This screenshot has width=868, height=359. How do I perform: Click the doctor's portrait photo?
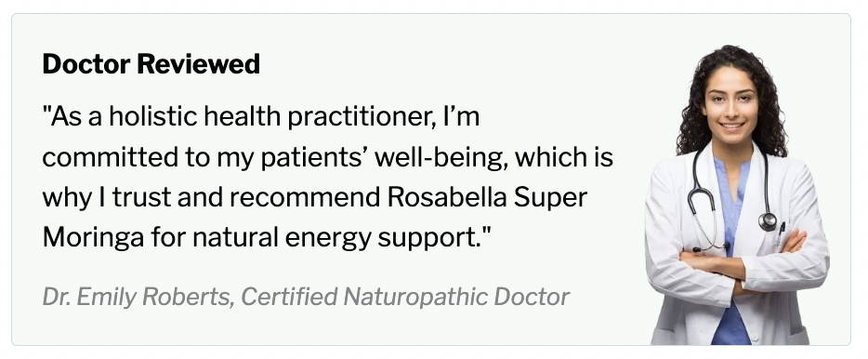[736, 194]
